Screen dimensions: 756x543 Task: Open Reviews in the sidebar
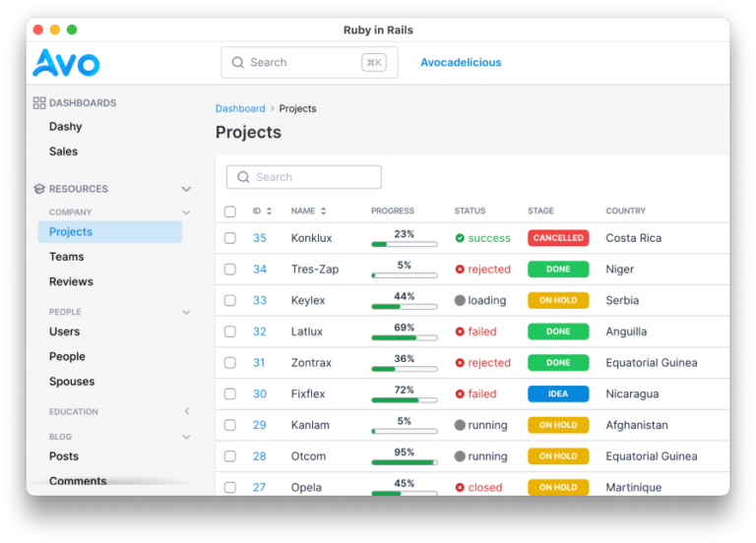(x=71, y=282)
